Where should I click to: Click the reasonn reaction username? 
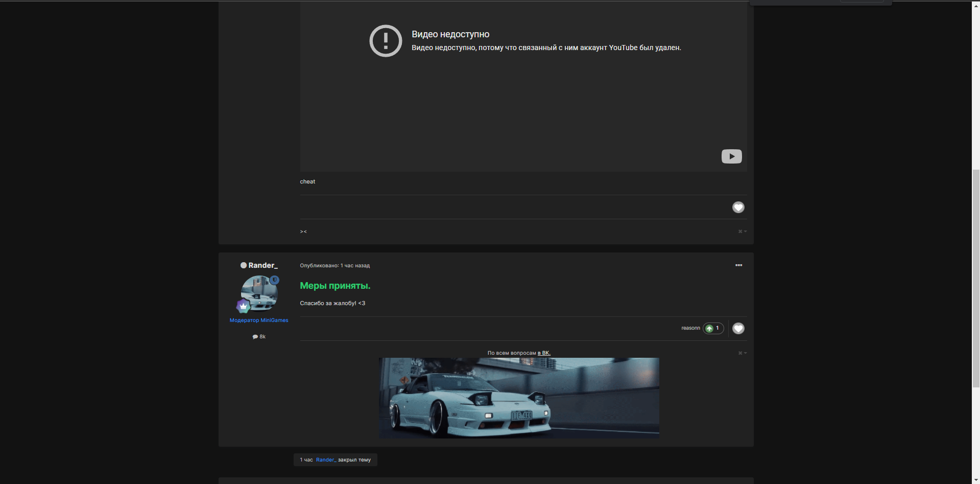coord(690,328)
